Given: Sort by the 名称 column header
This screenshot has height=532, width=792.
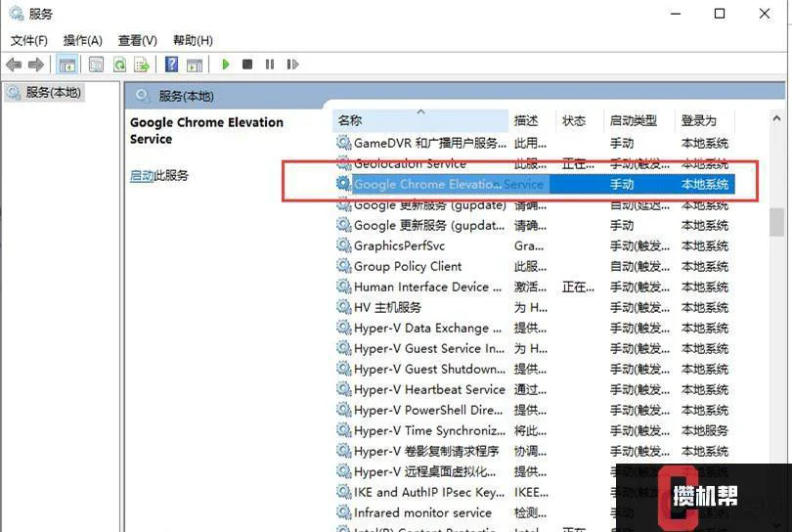Looking at the screenshot, I should point(420,120).
